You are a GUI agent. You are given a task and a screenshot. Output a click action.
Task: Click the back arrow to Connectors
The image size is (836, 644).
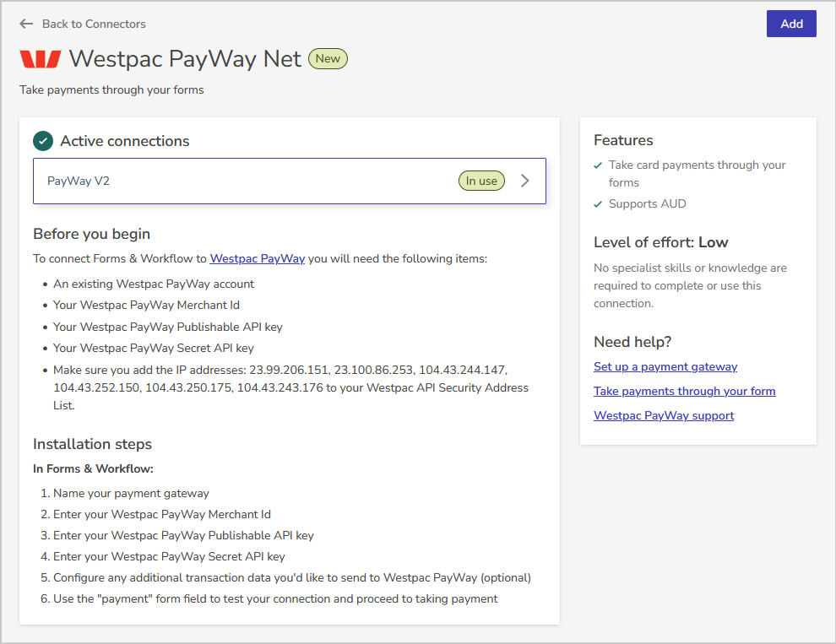[x=26, y=24]
